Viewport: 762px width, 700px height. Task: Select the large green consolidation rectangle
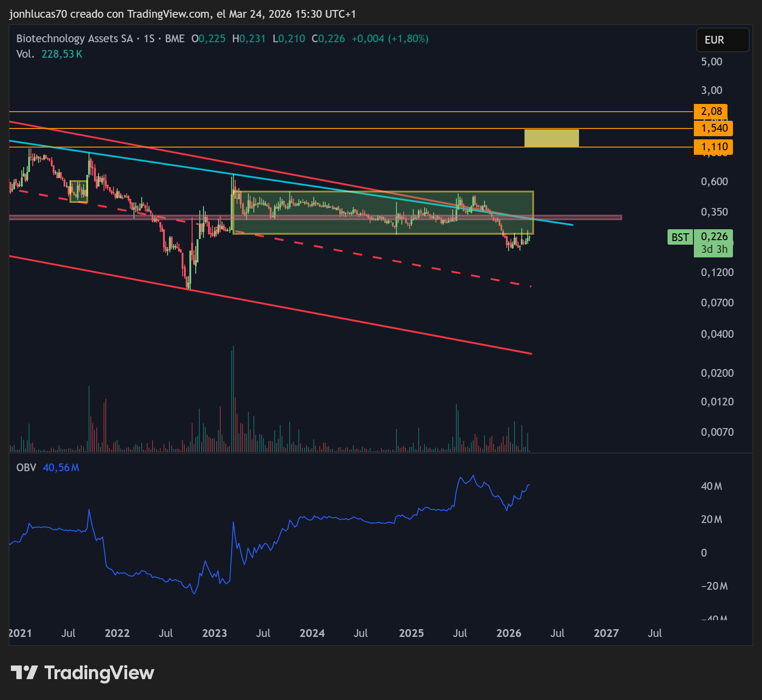coord(382,212)
